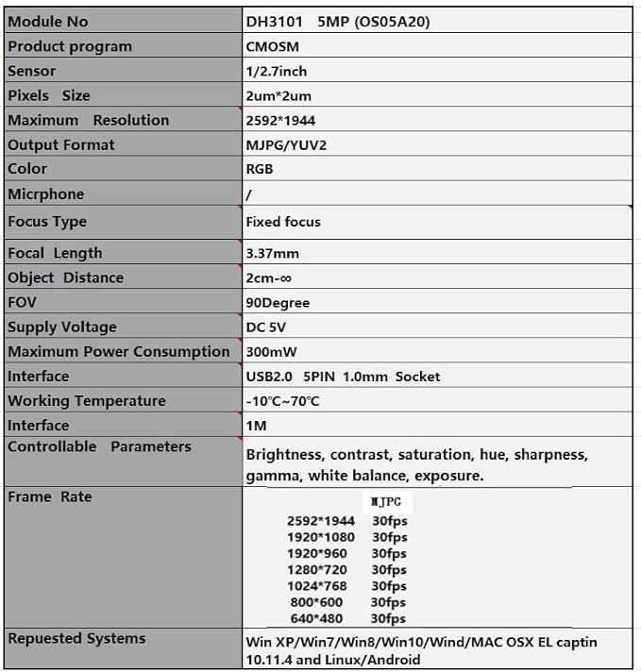Image resolution: width=641 pixels, height=672 pixels.
Task: Select the MJPG frame rate header
Action: click(386, 501)
